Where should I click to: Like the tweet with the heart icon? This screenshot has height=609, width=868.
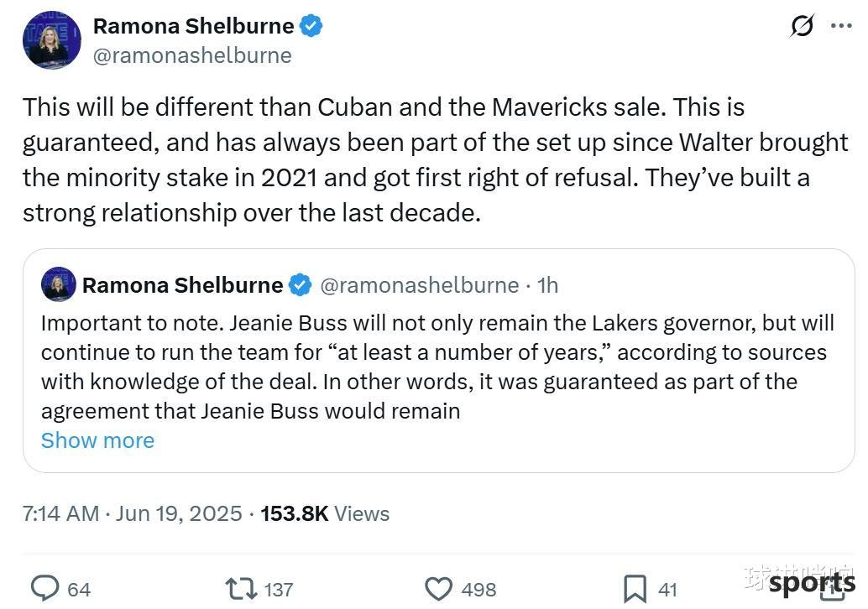point(438,589)
